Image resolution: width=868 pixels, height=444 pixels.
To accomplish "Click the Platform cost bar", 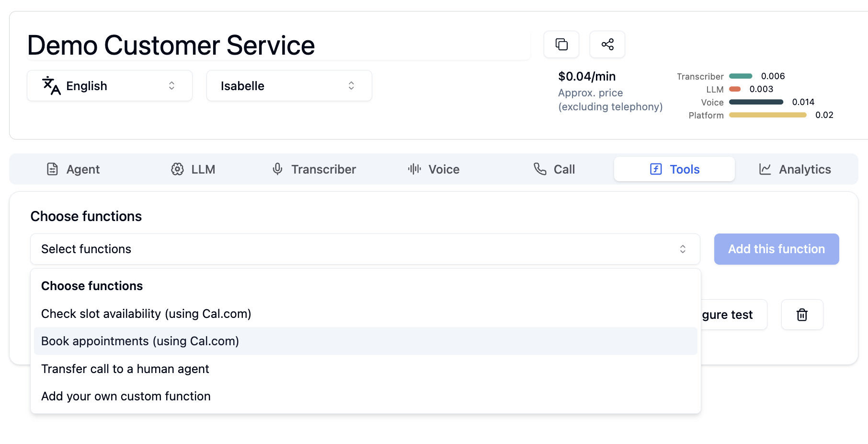I will [x=768, y=115].
